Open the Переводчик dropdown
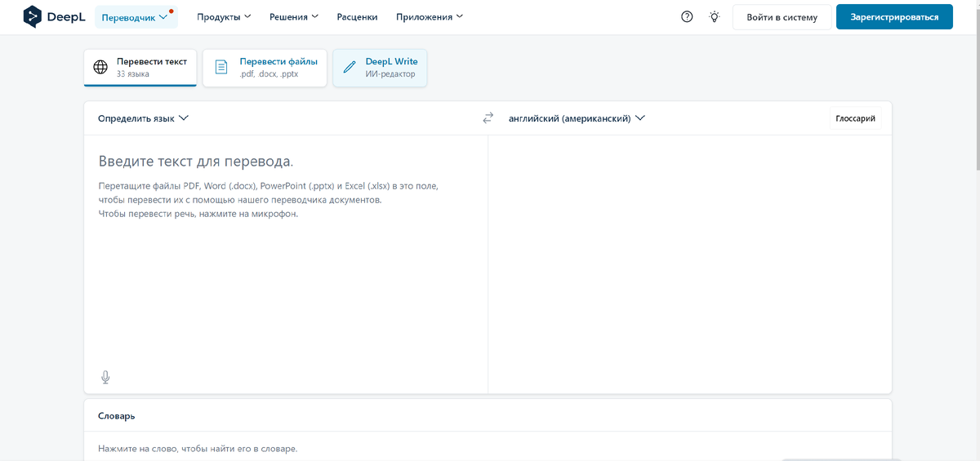This screenshot has height=461, width=980. (136, 17)
